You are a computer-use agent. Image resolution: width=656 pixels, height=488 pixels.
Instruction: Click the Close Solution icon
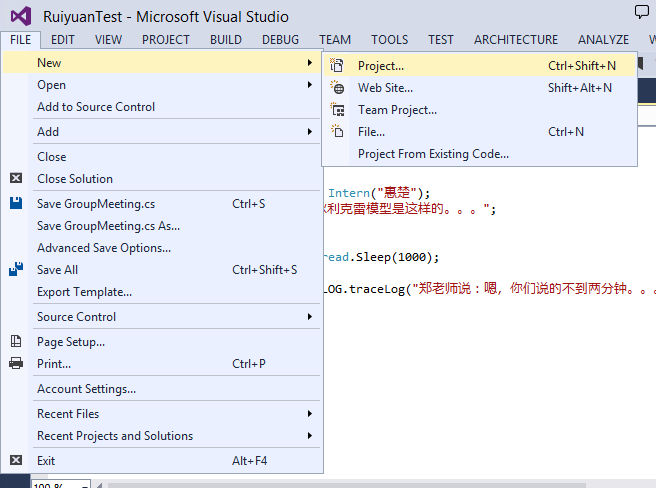[x=16, y=179]
